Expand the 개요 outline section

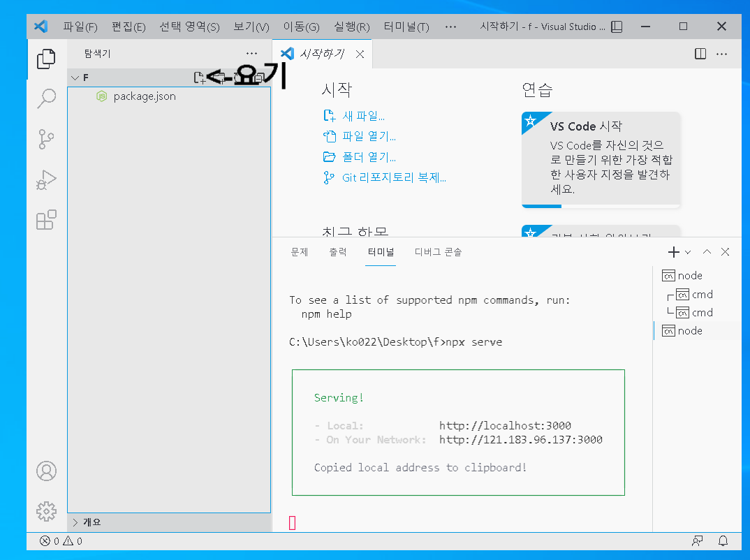[75, 522]
